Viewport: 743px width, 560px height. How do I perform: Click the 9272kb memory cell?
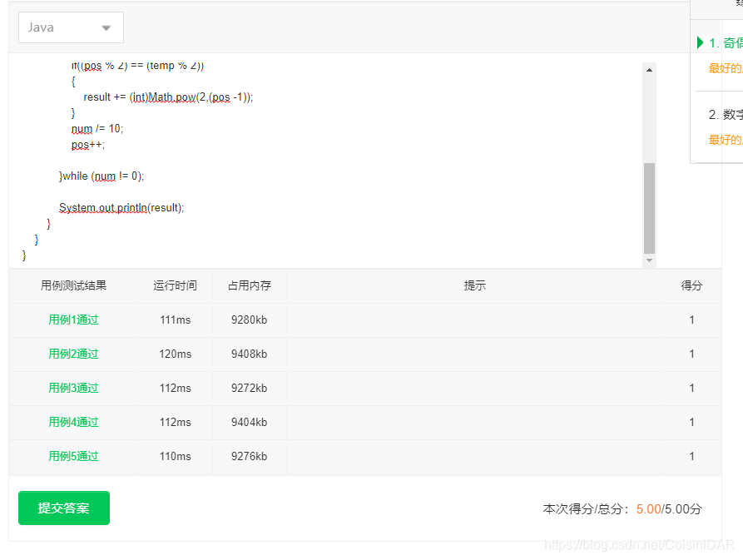[250, 388]
